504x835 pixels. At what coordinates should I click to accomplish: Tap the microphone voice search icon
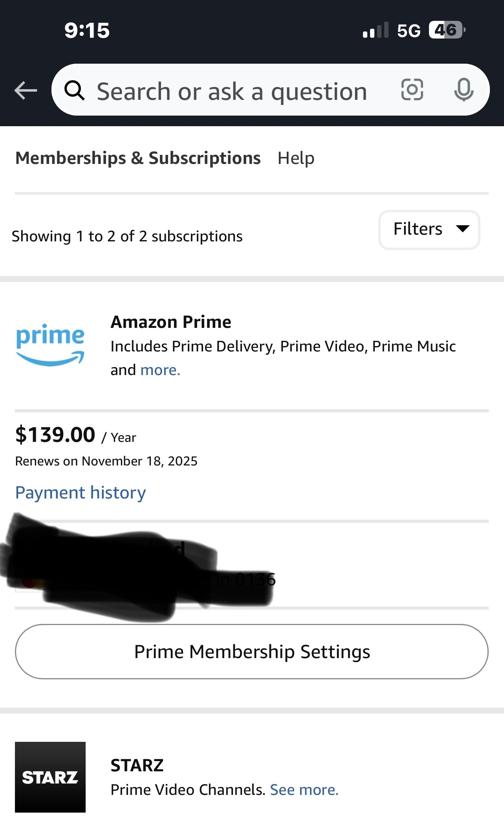click(464, 90)
